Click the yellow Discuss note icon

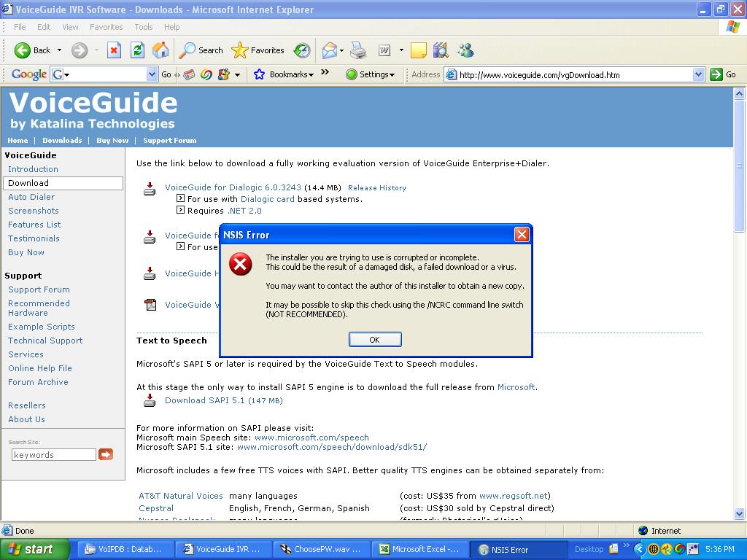(x=418, y=50)
